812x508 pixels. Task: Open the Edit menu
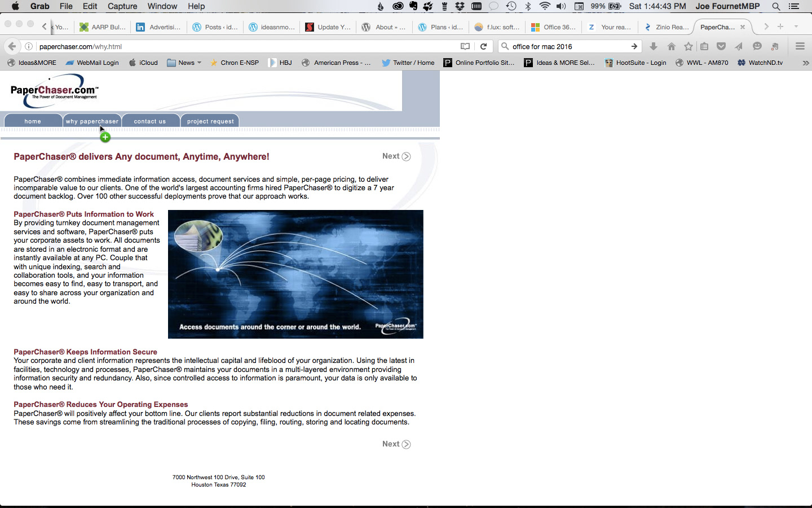tap(90, 6)
